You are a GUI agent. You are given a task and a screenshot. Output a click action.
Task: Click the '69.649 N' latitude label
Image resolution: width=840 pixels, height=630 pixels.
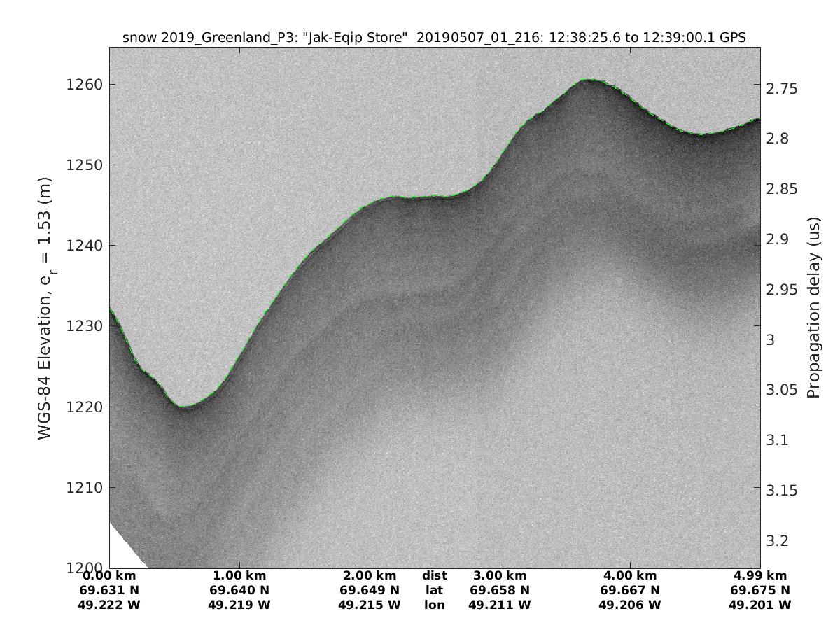point(370,590)
